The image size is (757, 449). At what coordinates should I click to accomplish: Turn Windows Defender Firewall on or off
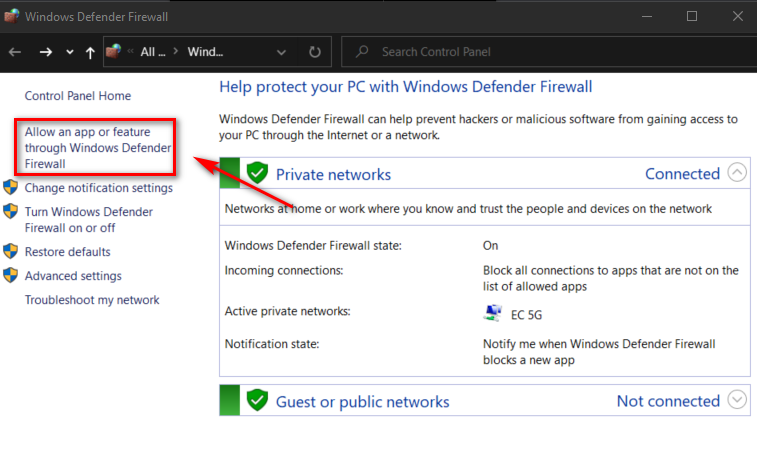88,220
